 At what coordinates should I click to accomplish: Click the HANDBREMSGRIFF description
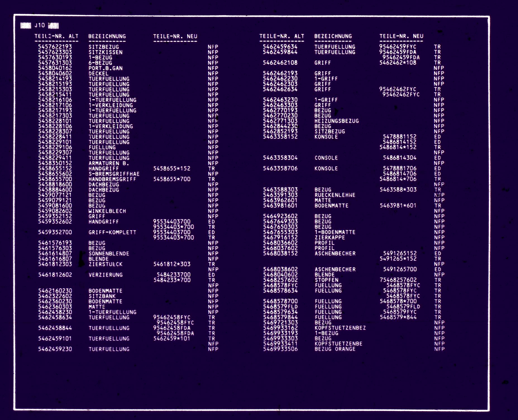[112, 179]
